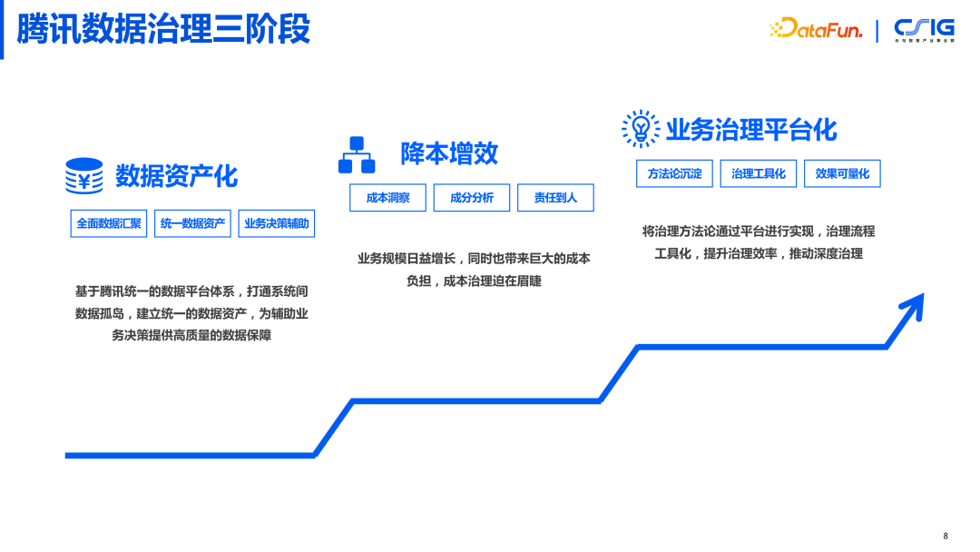Select the 效果可量化 box
Screen dimensions: 980x552
[842, 173]
